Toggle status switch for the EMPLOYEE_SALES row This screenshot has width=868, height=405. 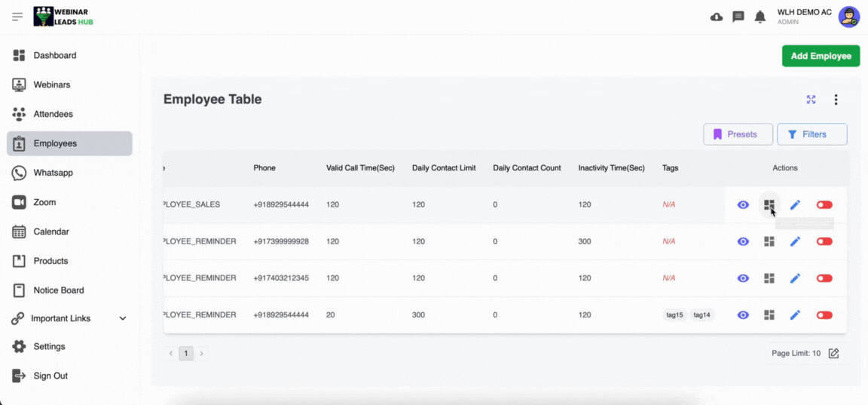tap(824, 205)
